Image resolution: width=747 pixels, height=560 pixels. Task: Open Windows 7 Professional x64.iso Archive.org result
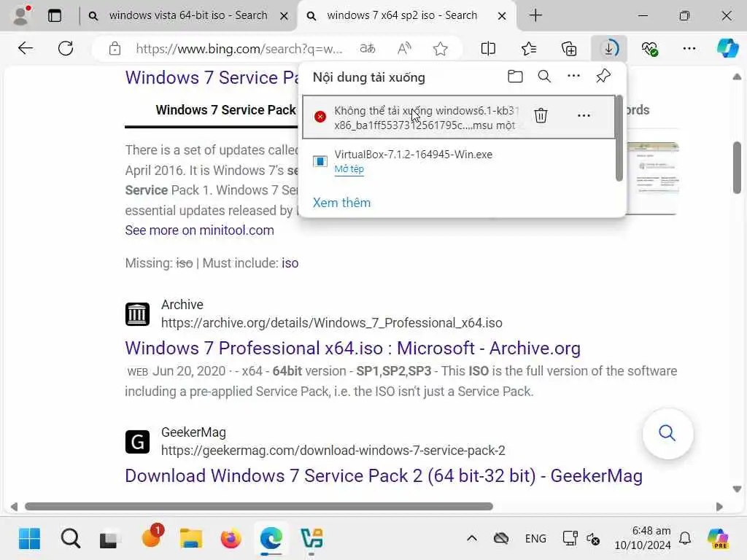352,348
